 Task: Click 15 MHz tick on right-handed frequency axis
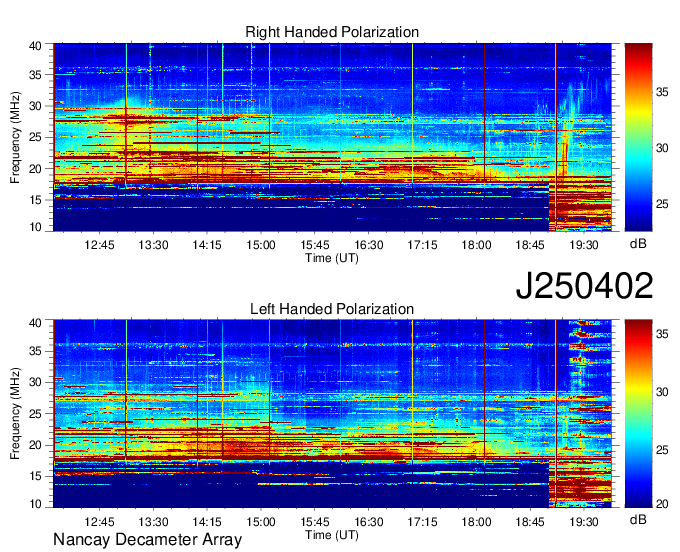pos(36,200)
